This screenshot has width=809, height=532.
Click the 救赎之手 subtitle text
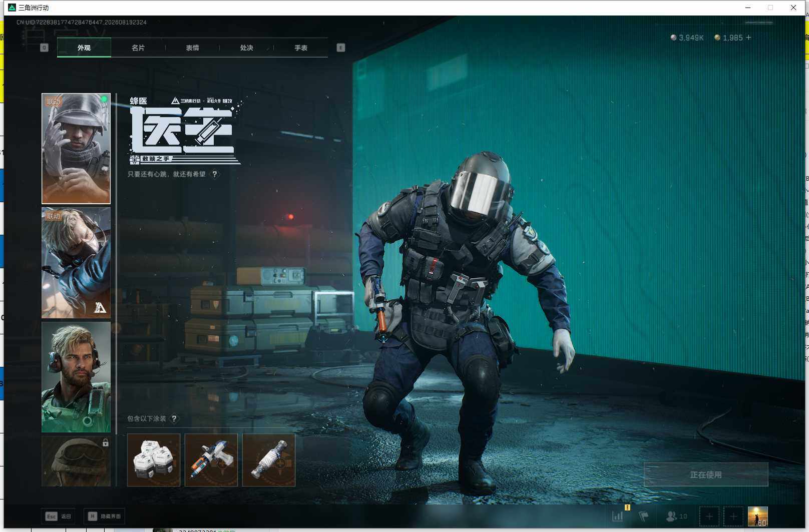point(156,159)
